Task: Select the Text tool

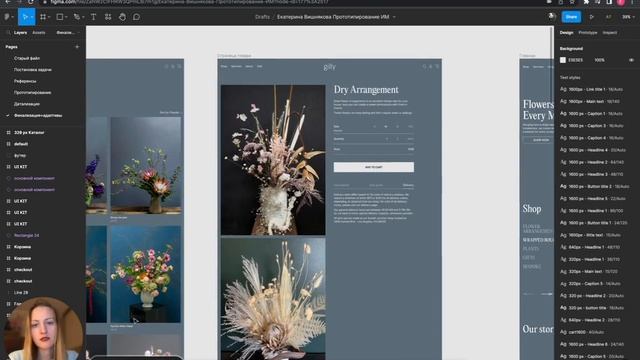Action: tap(93, 17)
